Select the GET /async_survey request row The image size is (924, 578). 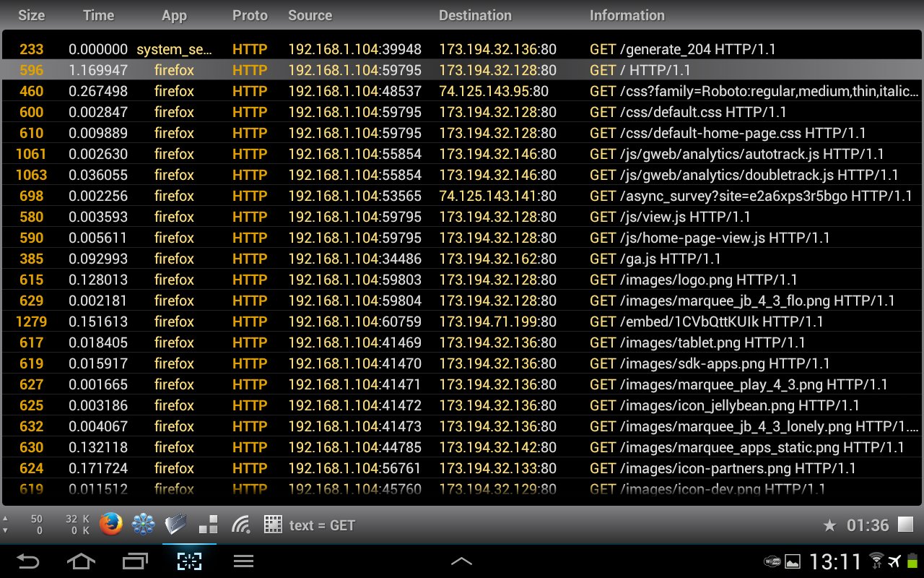tap(462, 196)
